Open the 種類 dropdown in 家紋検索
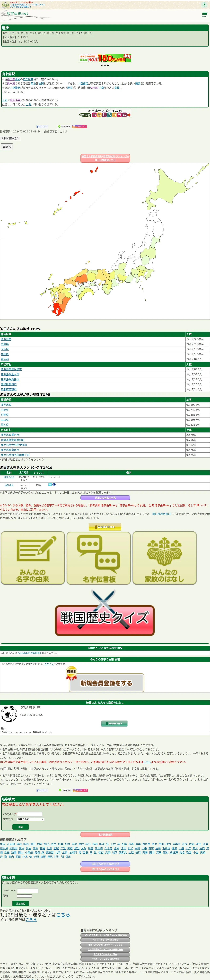 (24, 896)
